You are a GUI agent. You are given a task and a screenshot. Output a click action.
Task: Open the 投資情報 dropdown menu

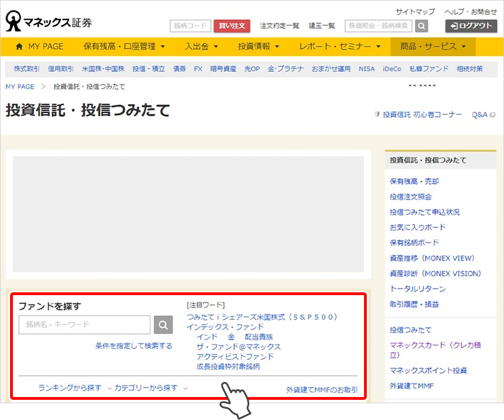(258, 46)
